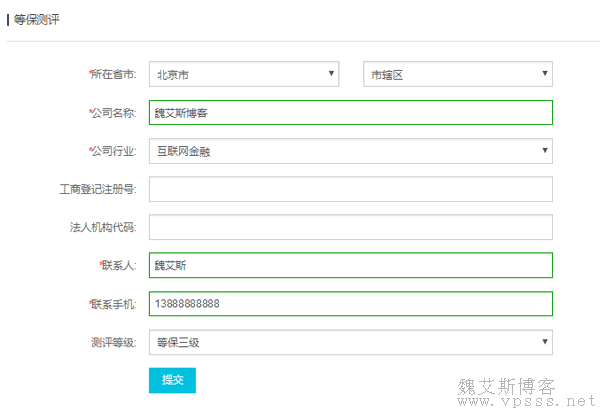Expand the 市辖区 district dropdown
The height and width of the screenshot is (419, 600).
pyautogui.click(x=457, y=75)
